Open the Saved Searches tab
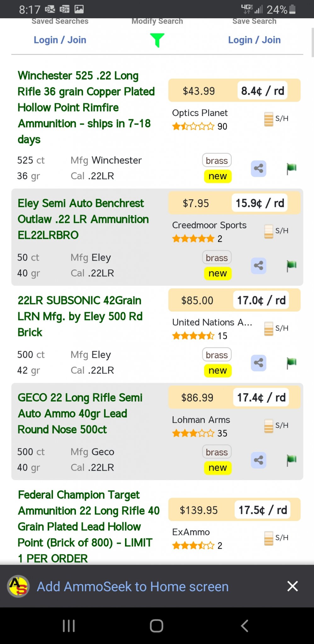314x644 pixels. [60, 21]
